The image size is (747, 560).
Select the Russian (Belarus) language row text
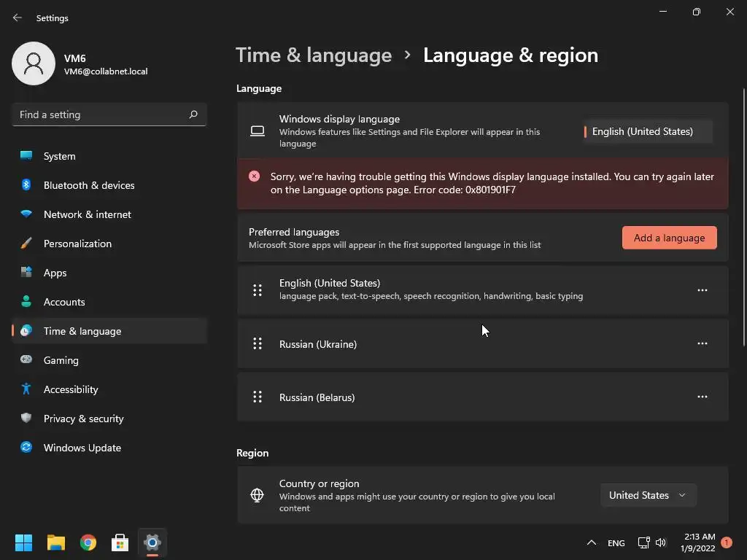coord(317,397)
